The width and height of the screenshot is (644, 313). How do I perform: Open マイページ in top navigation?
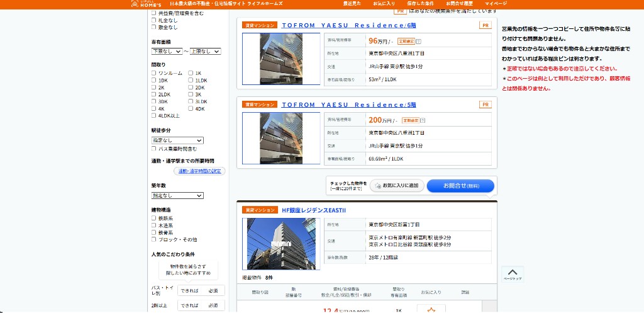point(496,4)
